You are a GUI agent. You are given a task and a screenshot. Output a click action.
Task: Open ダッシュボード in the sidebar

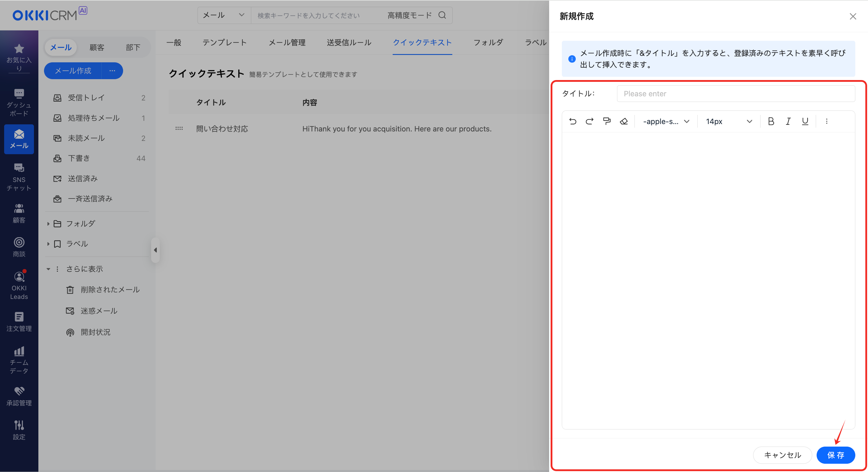19,102
